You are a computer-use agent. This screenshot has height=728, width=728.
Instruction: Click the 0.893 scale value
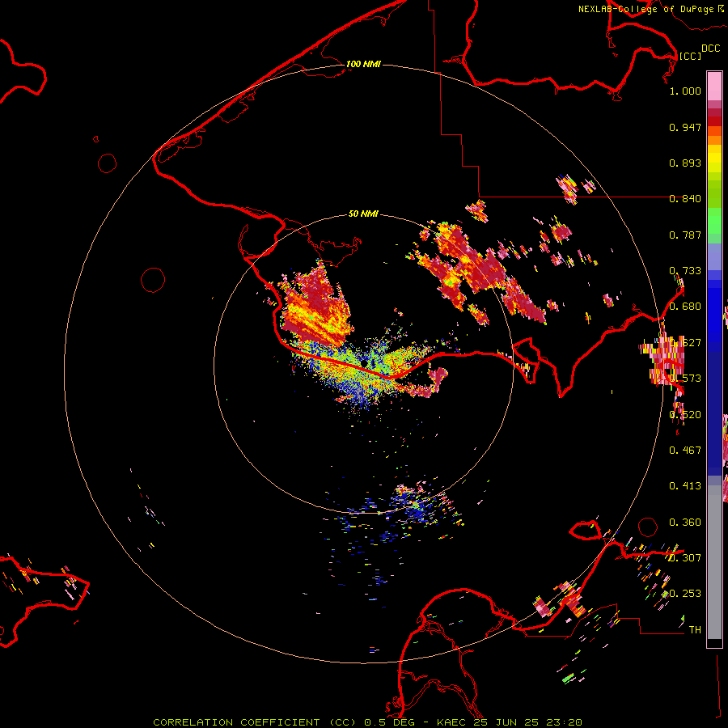pos(685,163)
